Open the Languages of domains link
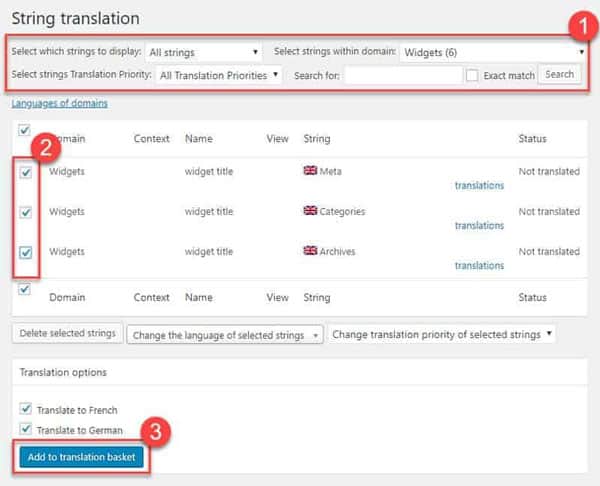 click(59, 103)
